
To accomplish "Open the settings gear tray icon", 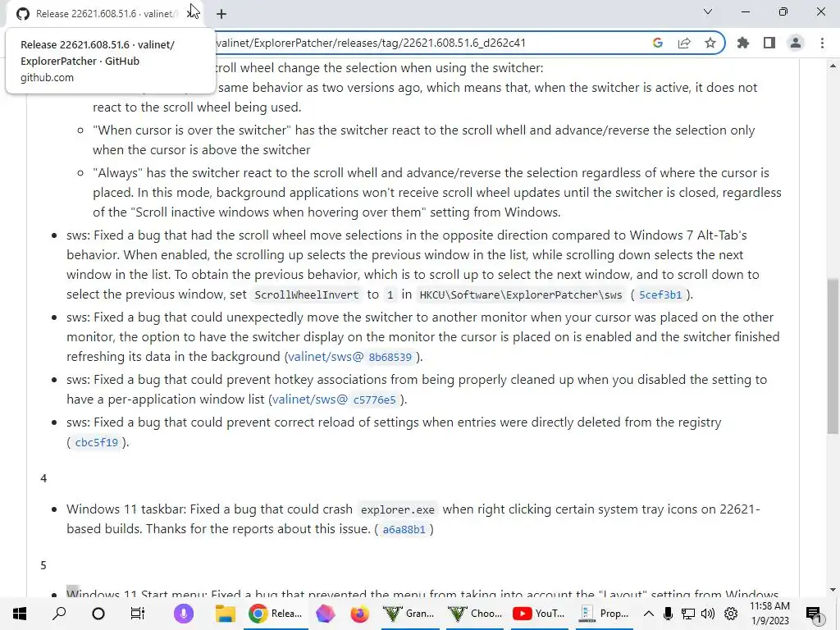I will (x=731, y=614).
